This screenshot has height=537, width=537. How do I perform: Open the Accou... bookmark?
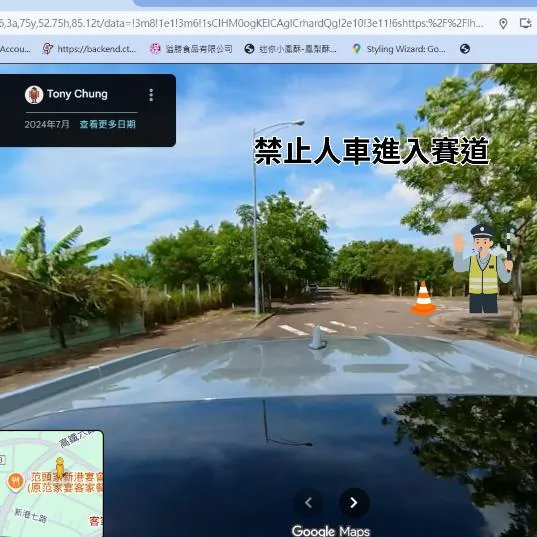click(x=15, y=49)
